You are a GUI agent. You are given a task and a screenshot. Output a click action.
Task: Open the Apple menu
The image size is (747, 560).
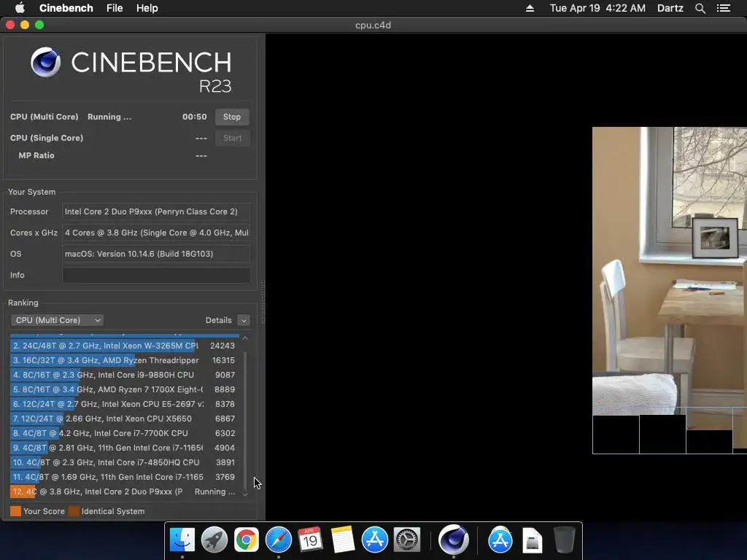point(20,8)
